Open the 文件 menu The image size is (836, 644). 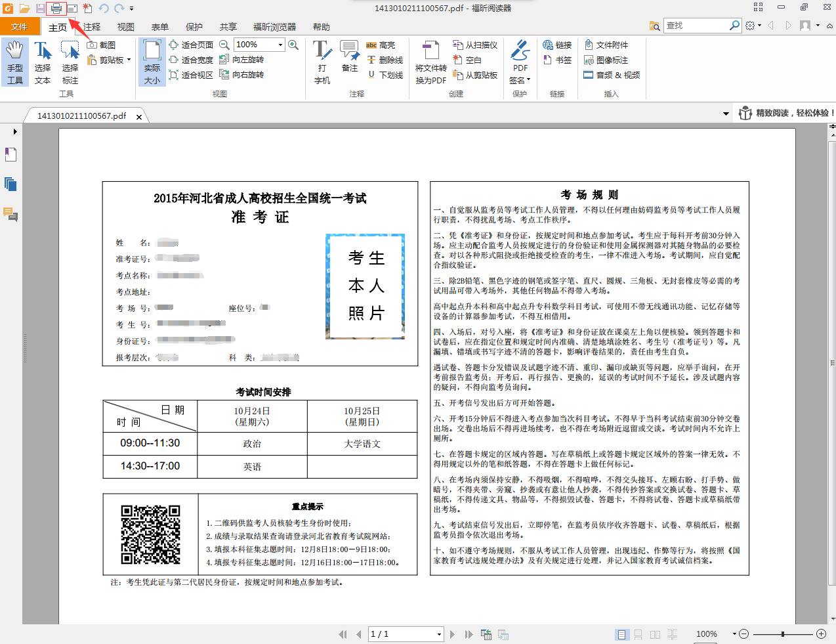[19, 27]
